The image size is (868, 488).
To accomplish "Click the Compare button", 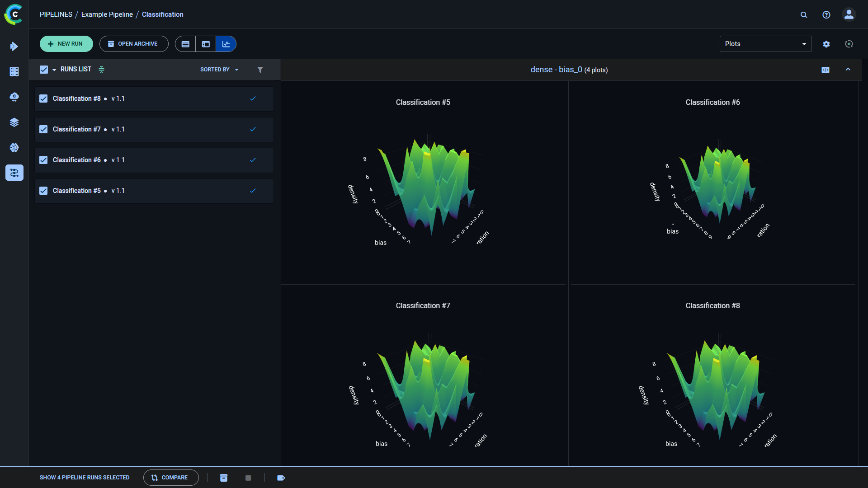I will [170, 478].
